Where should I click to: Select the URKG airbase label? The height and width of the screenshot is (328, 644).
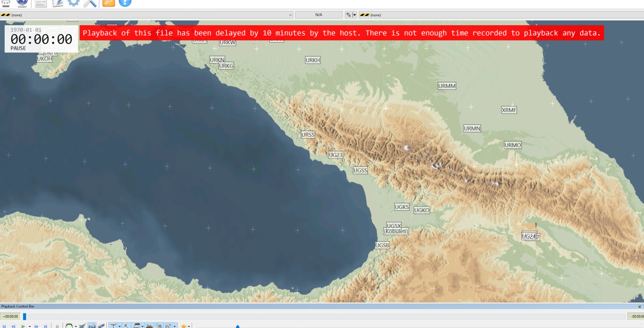click(x=226, y=65)
